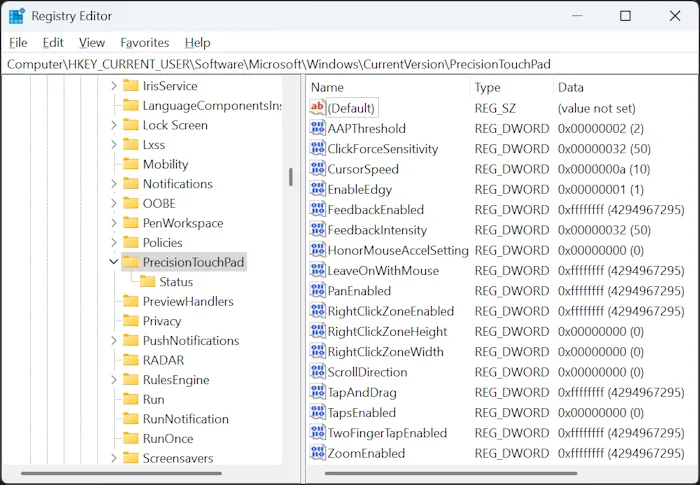
Task: Open the Help menu
Action: click(197, 42)
